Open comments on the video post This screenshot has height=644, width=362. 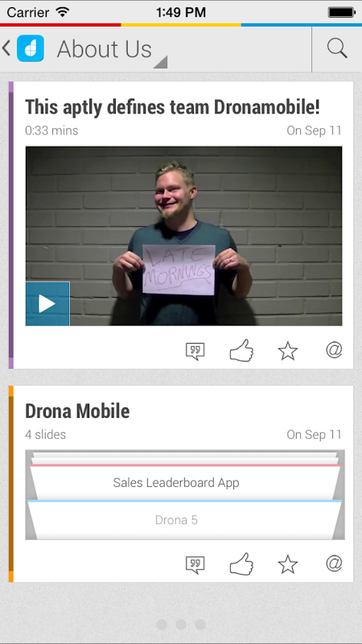[195, 352]
